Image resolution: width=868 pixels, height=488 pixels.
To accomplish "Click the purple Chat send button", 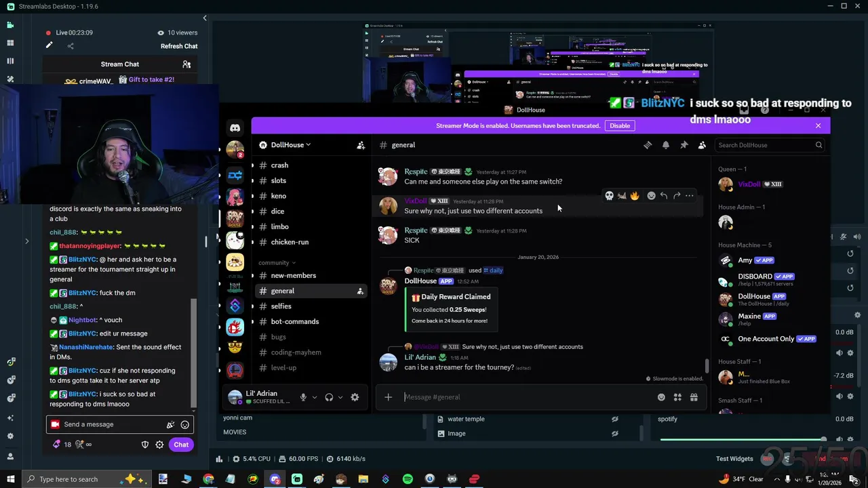I will [181, 445].
